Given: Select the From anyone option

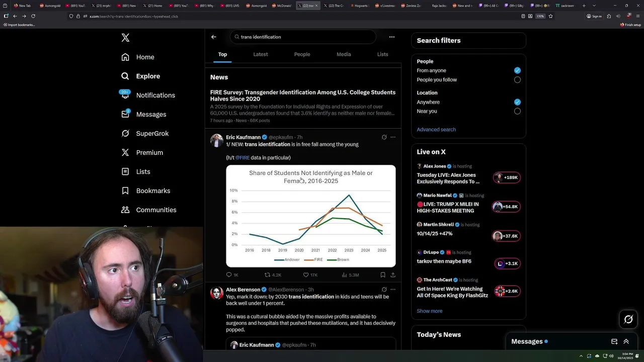Looking at the screenshot, I should (517, 70).
